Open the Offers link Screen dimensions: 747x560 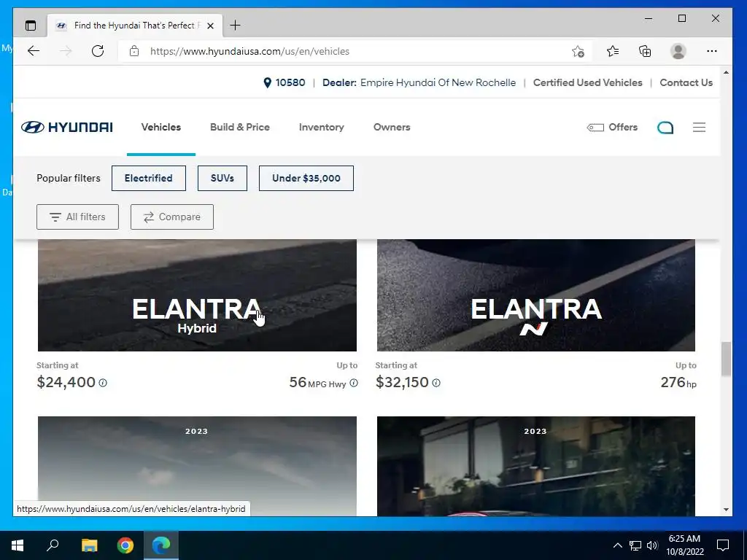612,127
